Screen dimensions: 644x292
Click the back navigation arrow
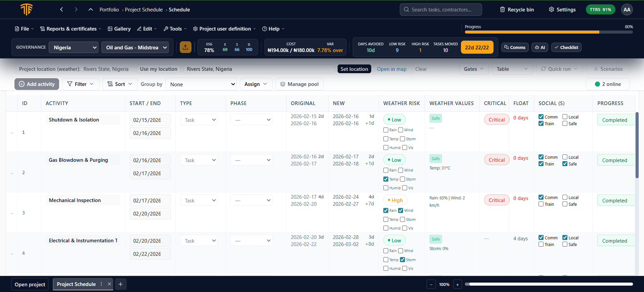pos(61,10)
